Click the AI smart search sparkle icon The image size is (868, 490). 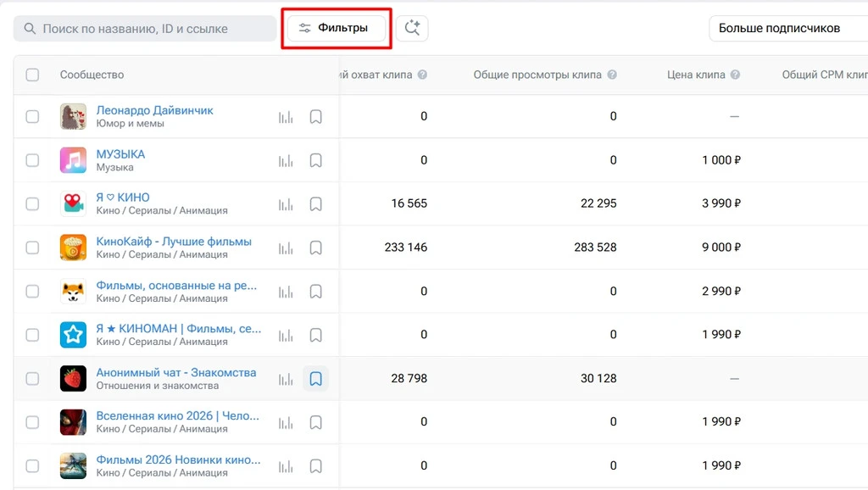pyautogui.click(x=412, y=28)
